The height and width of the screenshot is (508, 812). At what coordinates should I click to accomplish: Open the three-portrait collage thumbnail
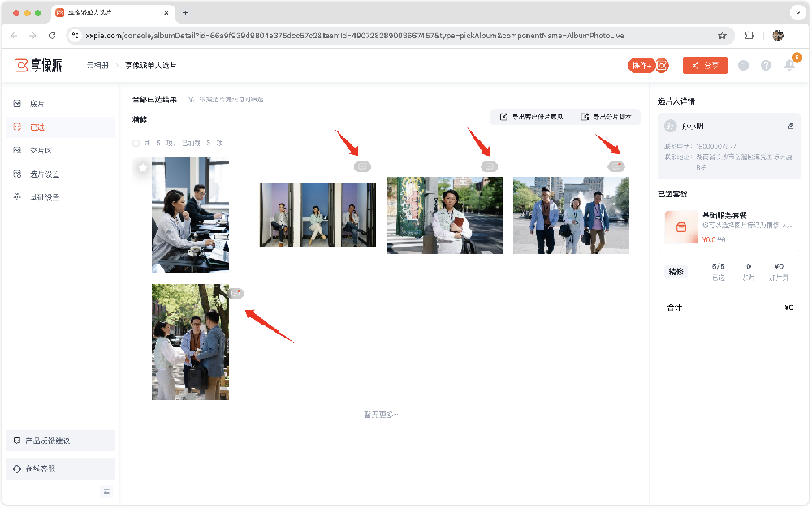[x=317, y=214]
